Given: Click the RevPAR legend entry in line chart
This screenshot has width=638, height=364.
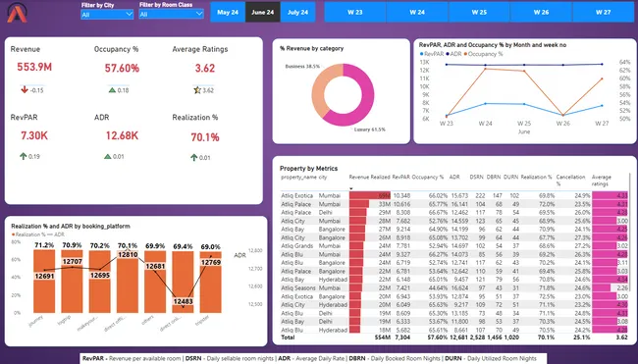Looking at the screenshot, I should (x=432, y=54).
